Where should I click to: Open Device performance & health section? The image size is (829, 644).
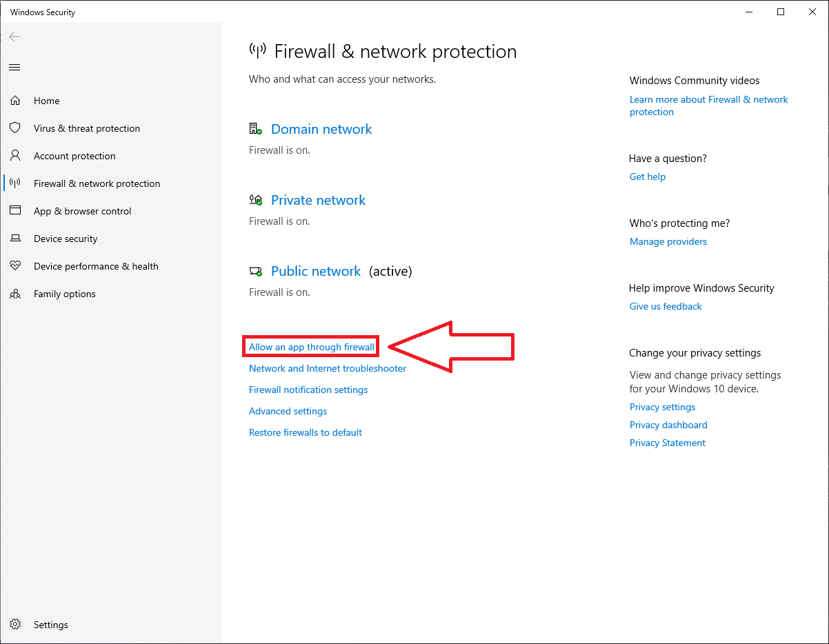click(x=96, y=266)
